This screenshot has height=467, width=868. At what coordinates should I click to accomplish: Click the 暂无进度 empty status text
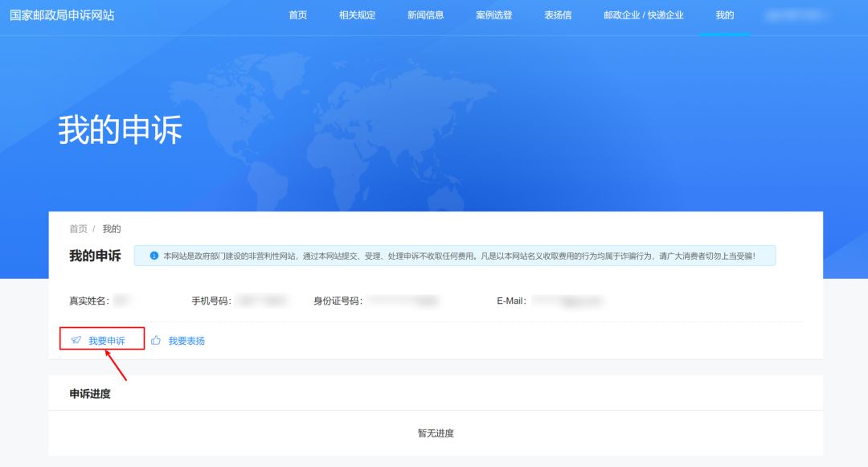[436, 433]
